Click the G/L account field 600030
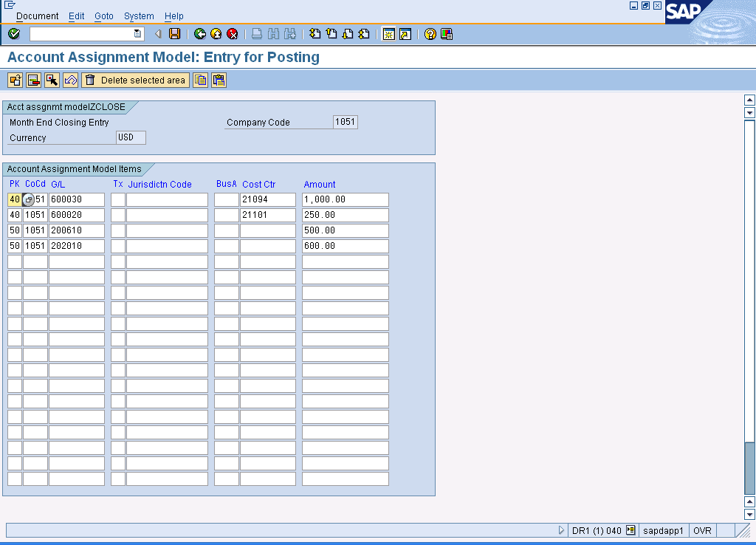This screenshot has height=545, width=756. (77, 199)
